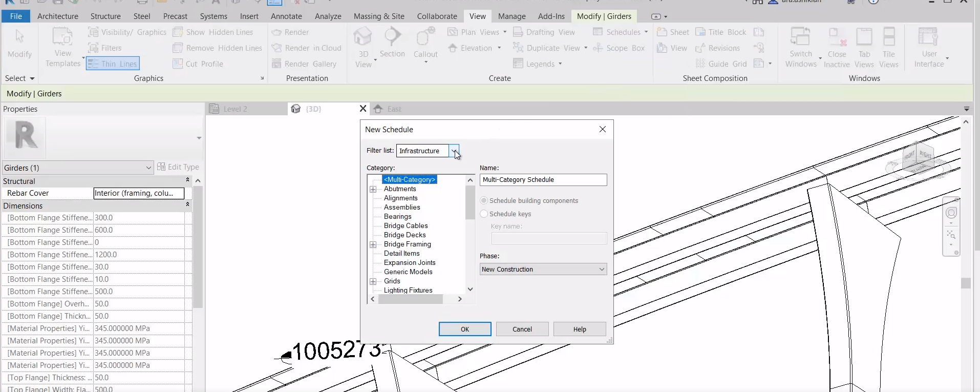The width and height of the screenshot is (980, 392).
Task: Create a Drafting View
Action: tap(544, 32)
